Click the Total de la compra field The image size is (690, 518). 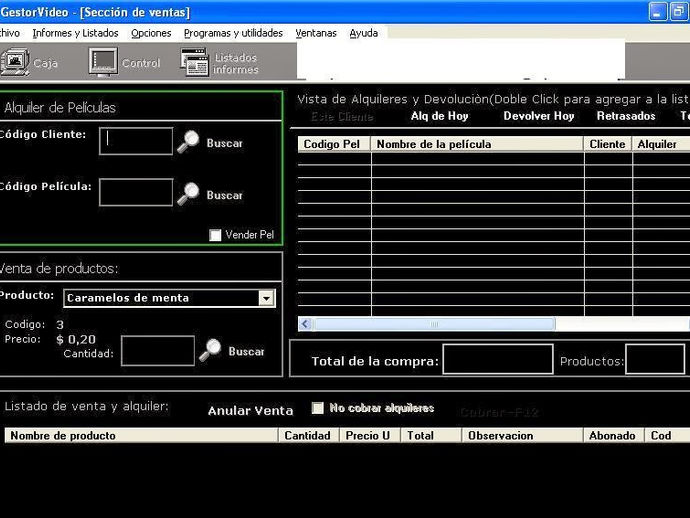[498, 360]
